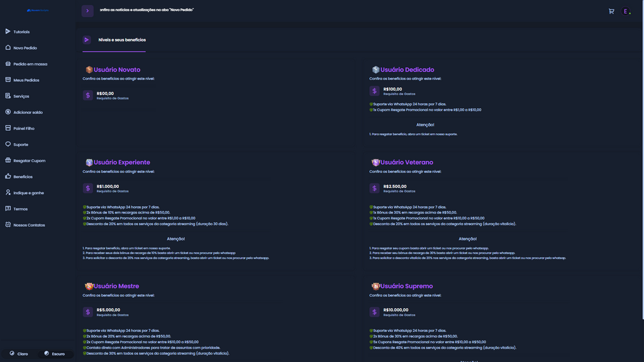Click the Indique e ganhe icon
This screenshot has height=362, width=644.
[x=8, y=192]
